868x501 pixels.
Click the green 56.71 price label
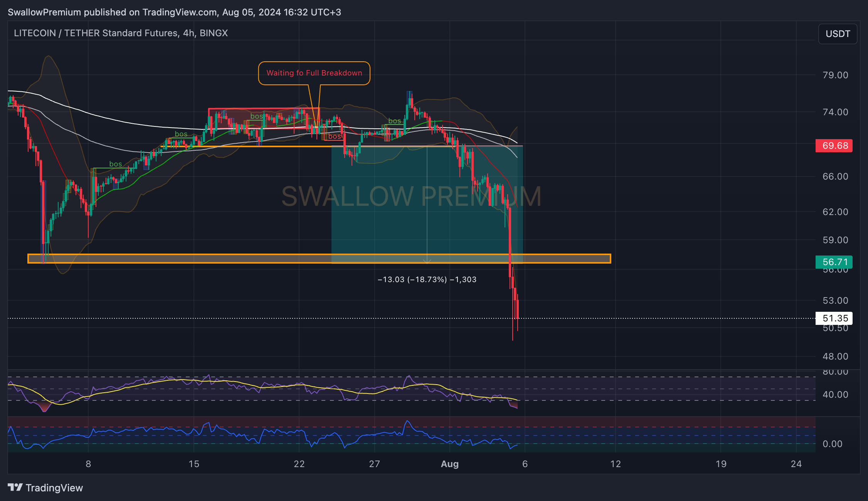(x=834, y=262)
